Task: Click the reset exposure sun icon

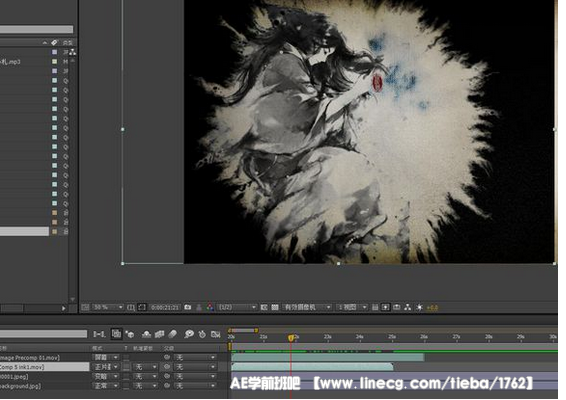Action: point(419,308)
